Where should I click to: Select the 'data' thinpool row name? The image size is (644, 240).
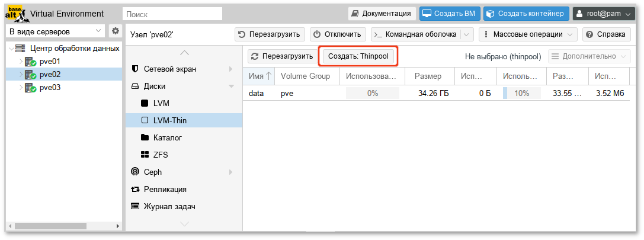coord(256,93)
